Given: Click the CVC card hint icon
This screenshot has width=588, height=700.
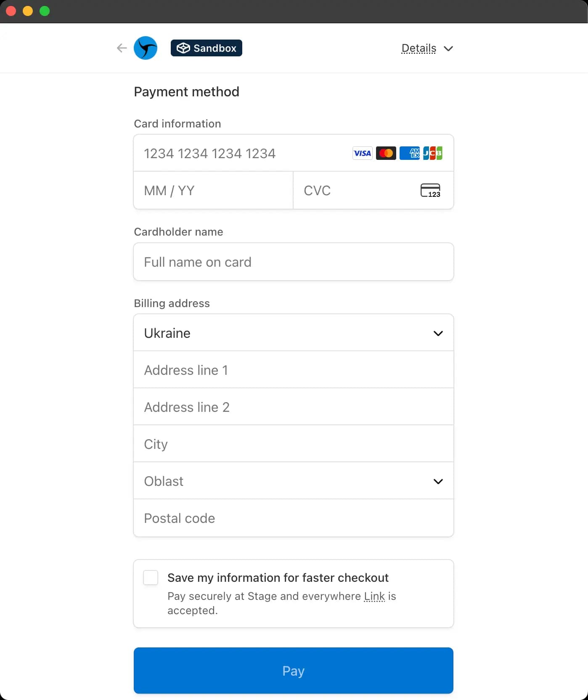Looking at the screenshot, I should tap(431, 191).
